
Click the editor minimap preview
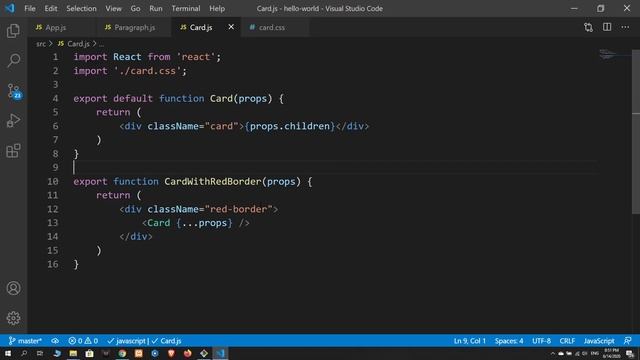click(614, 54)
